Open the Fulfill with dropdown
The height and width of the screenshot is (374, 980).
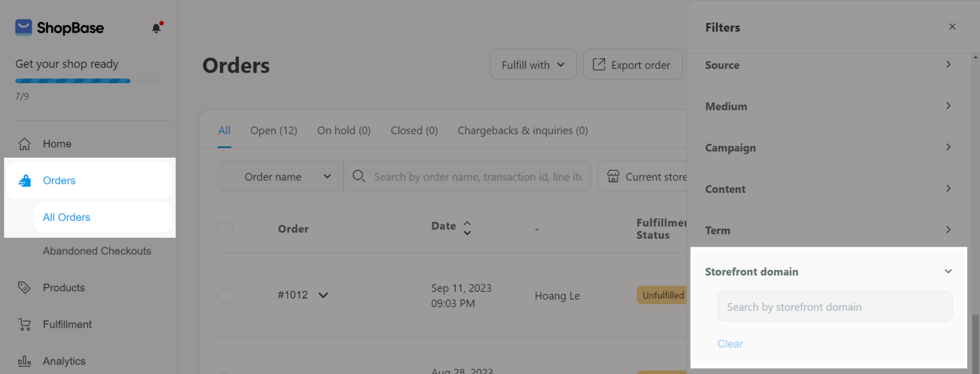click(x=533, y=65)
